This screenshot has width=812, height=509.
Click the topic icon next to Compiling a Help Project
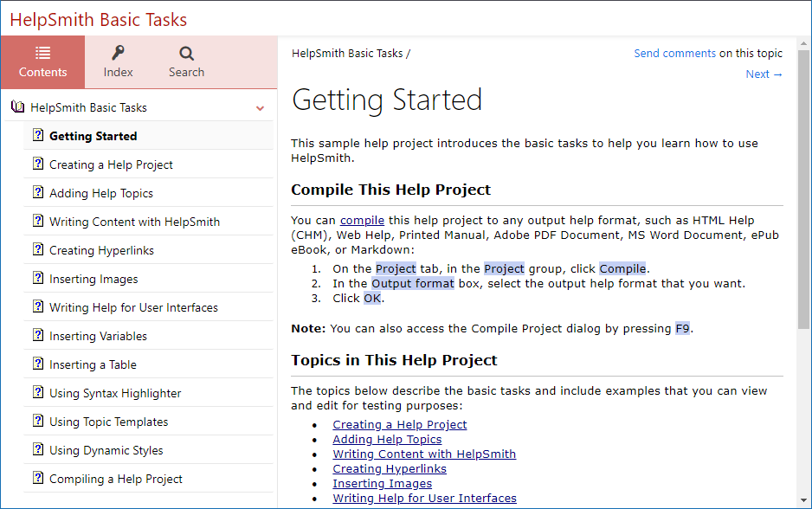pos(38,478)
